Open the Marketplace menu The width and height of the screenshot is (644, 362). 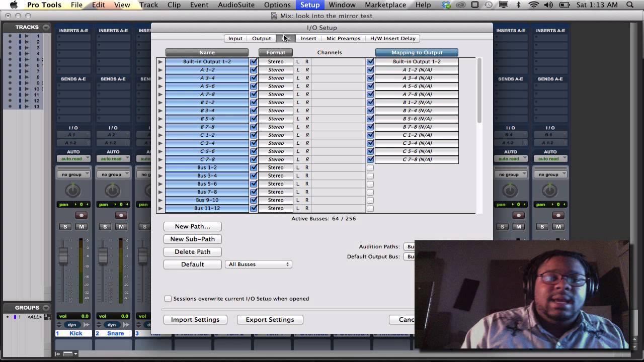coord(385,5)
